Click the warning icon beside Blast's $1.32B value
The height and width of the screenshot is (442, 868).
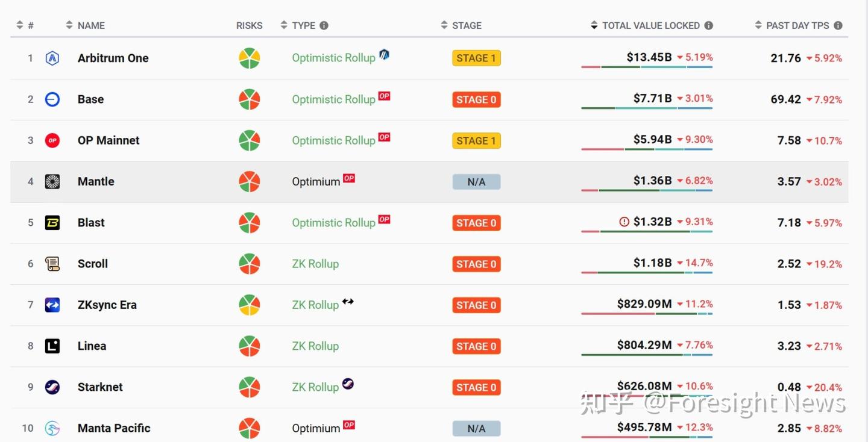[x=624, y=222]
